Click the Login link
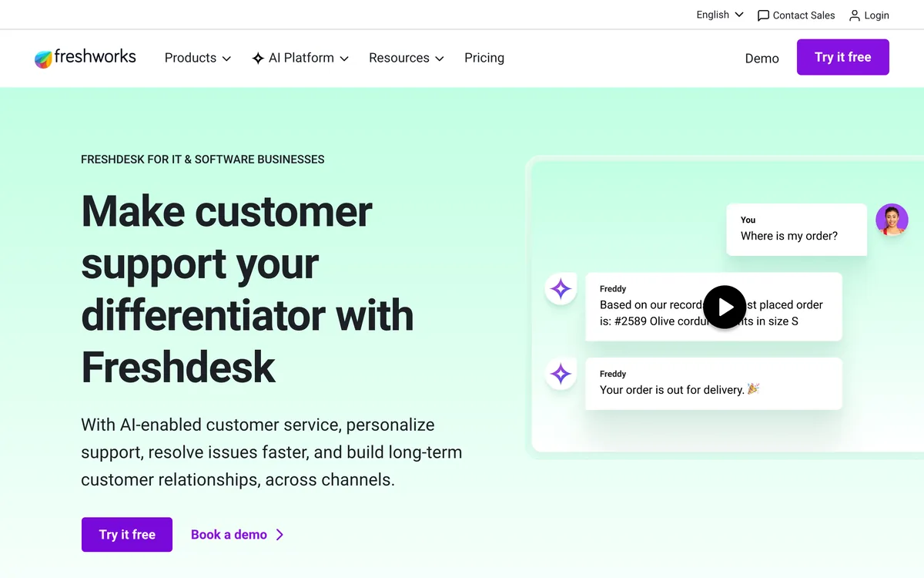The image size is (924, 578). (869, 15)
